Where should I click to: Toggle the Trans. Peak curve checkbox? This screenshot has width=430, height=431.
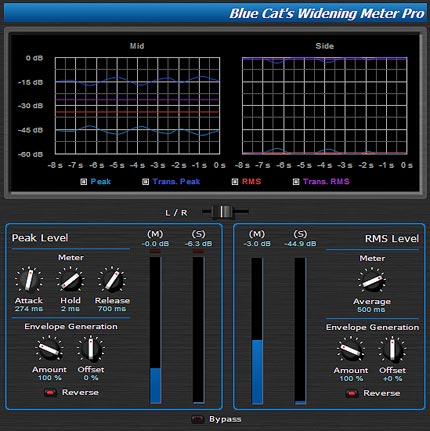145,182
